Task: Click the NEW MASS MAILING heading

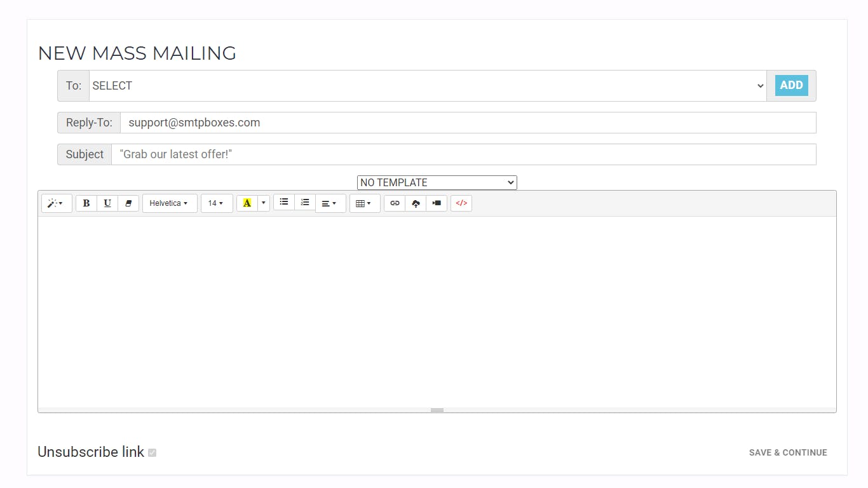Action: (x=137, y=53)
